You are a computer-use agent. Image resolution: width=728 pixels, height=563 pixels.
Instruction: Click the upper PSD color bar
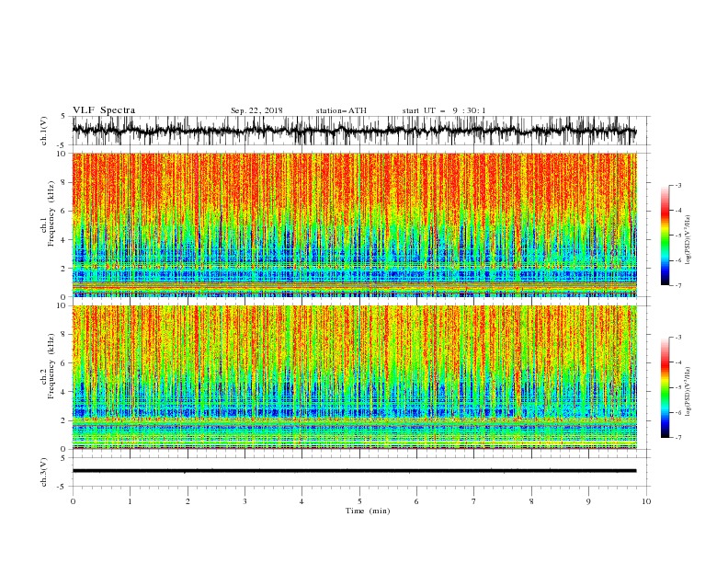(665, 236)
